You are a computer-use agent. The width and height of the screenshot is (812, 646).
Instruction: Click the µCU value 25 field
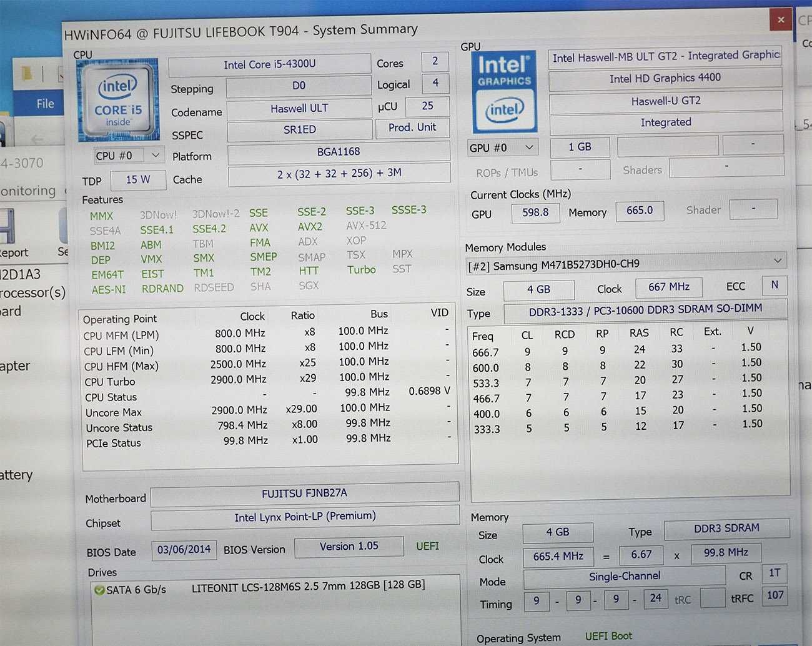point(427,106)
